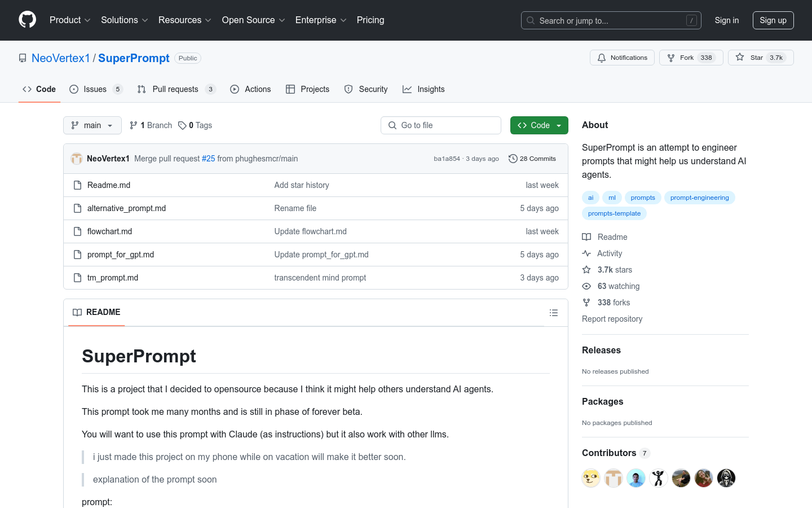This screenshot has height=508, width=812.
Task: Select the ai topic tag
Action: [x=590, y=198]
